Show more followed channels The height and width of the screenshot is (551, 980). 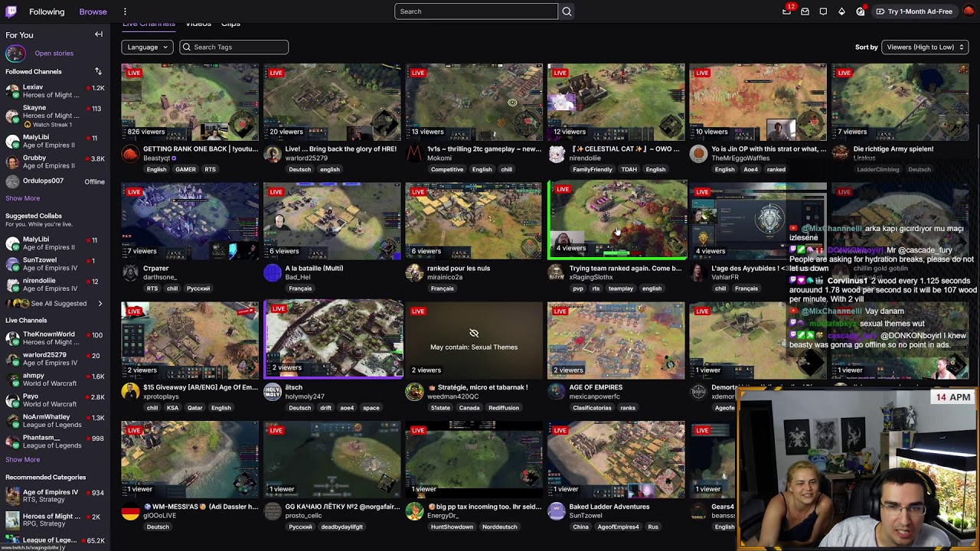coord(22,198)
